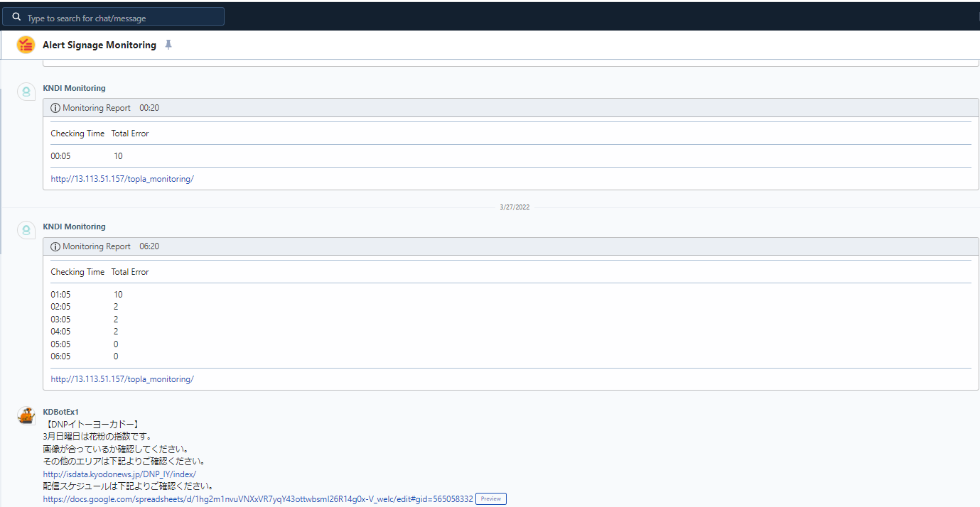Click the 3/27/2022 date separator
Viewport: 980px width, 507px height.
tap(514, 207)
